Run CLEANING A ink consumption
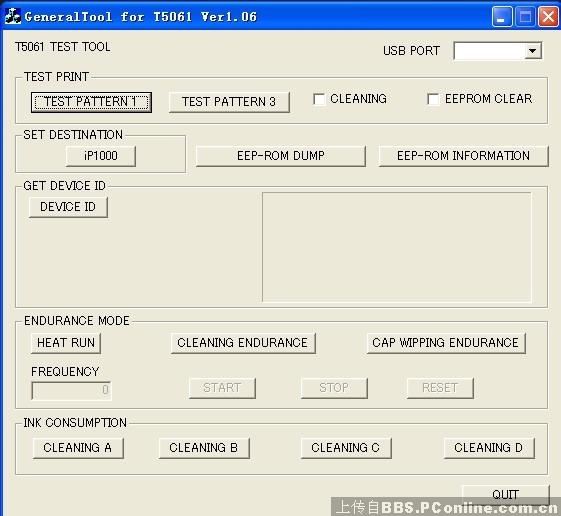Viewport: 561px width, 516px height. (x=78, y=448)
